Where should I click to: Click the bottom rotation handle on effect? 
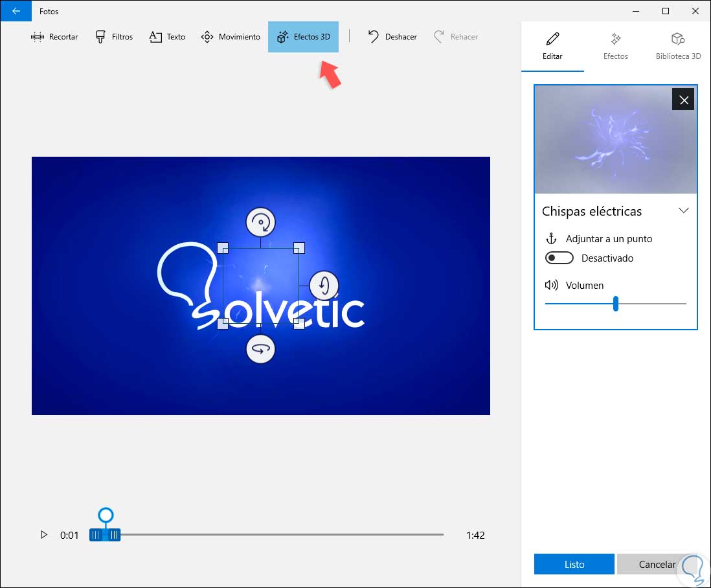[x=260, y=349]
